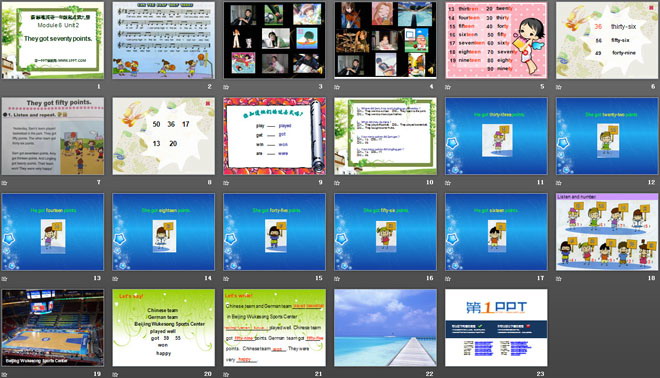Select slide 1 titled They got seventy points
This screenshot has width=660, height=378.
[53, 40]
